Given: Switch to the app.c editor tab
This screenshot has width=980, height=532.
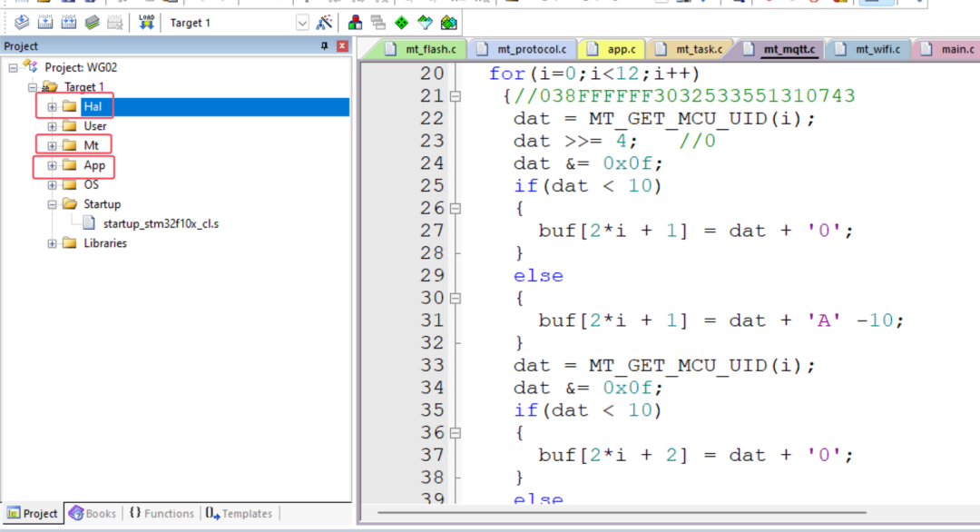Looking at the screenshot, I should 612,49.
